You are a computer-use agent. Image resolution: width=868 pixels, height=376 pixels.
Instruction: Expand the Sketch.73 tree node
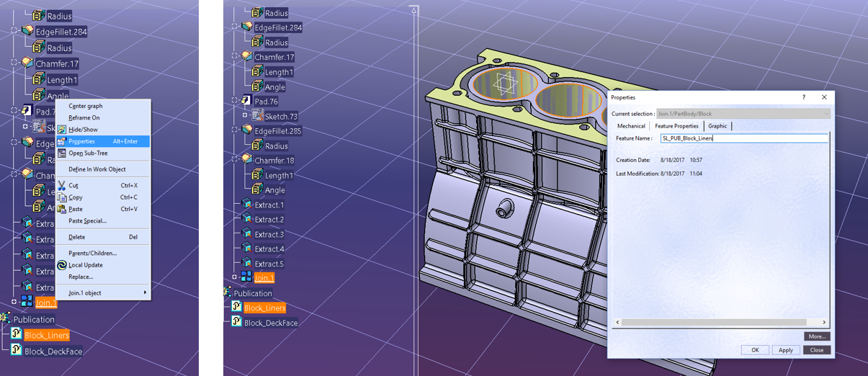point(245,116)
